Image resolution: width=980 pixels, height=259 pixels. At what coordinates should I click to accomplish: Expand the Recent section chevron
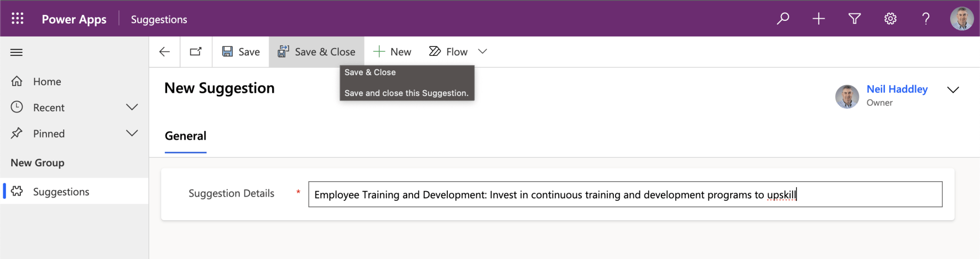[132, 107]
